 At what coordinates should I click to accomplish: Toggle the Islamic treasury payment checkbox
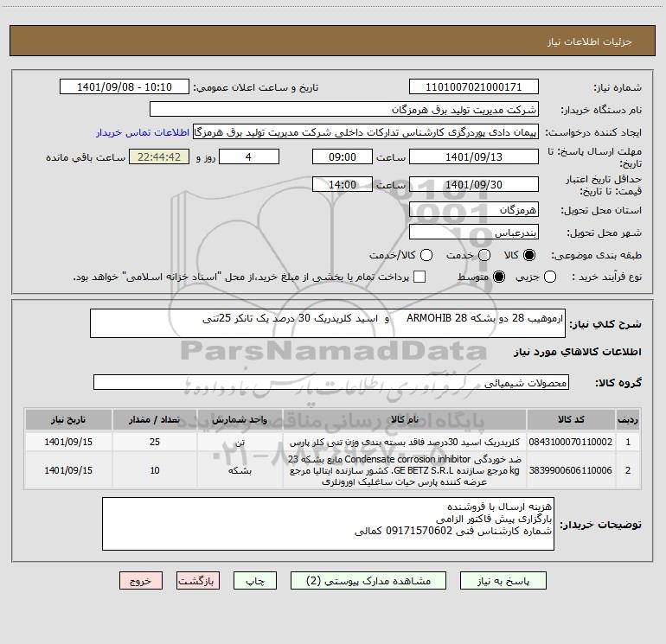[x=419, y=277]
